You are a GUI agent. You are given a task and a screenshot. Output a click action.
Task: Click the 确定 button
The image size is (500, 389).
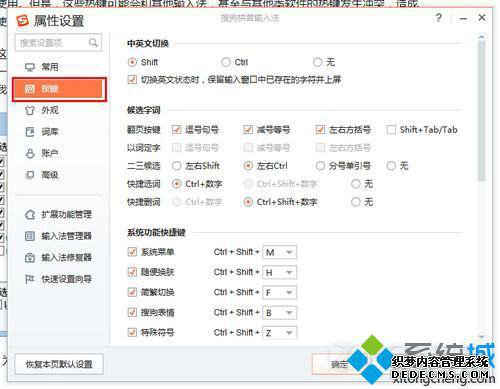(339, 364)
